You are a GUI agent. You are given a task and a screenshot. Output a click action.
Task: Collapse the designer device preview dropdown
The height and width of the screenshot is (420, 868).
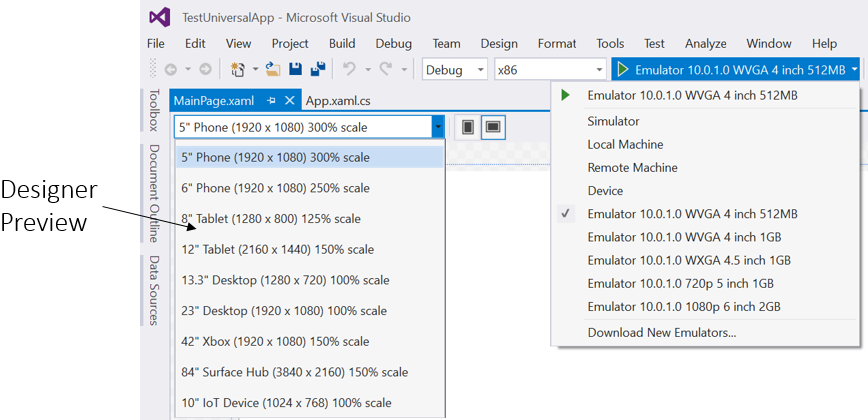pyautogui.click(x=438, y=128)
